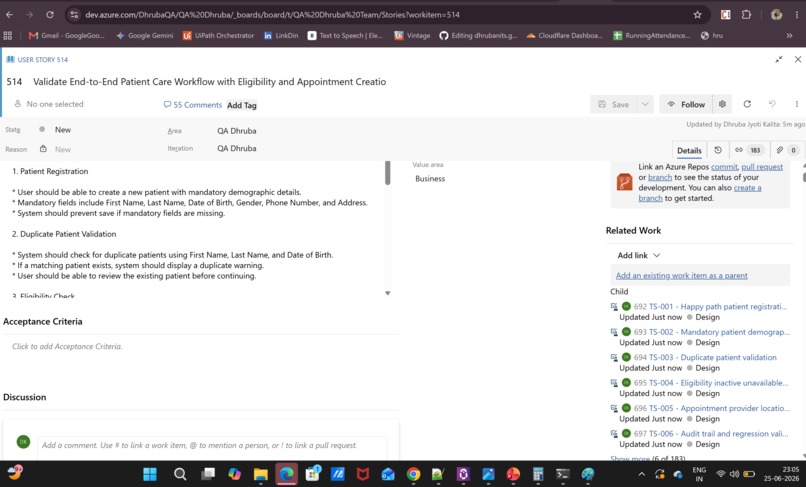
Task: Click the avatar icon beside item 694
Action: [x=626, y=357]
